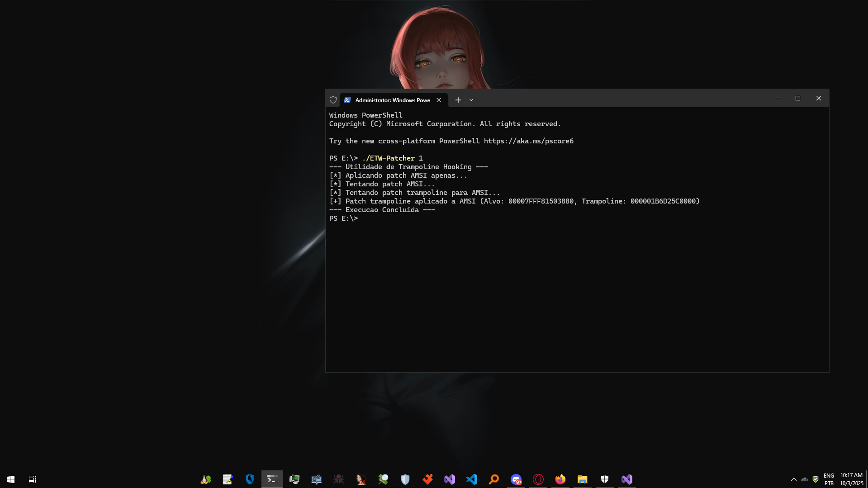Open the orange magnifier search taskbar app

point(494,479)
